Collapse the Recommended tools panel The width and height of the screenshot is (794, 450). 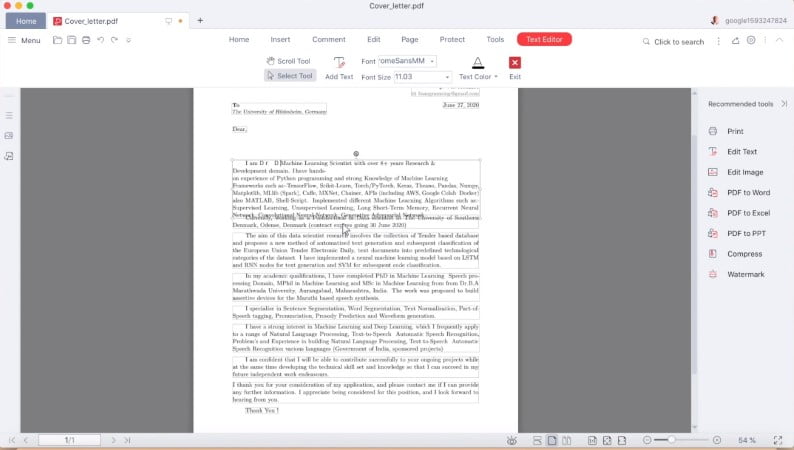(x=784, y=104)
